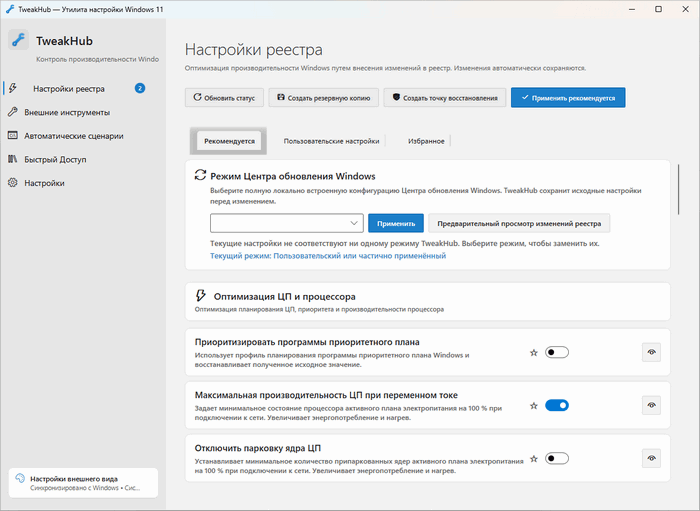Click Текущий режим: Пользовательский link
Viewport: 700px width, 511px height.
coord(328,256)
